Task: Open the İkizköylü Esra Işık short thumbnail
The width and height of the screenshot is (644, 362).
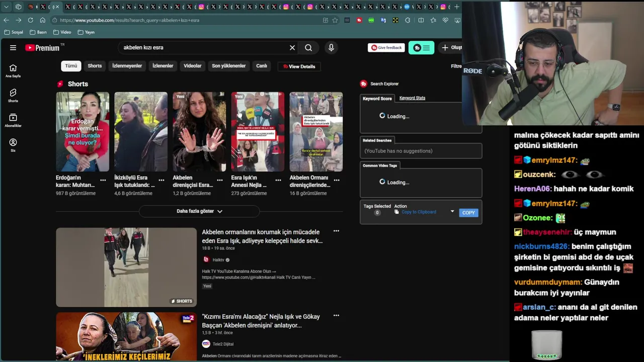Action: (141, 132)
